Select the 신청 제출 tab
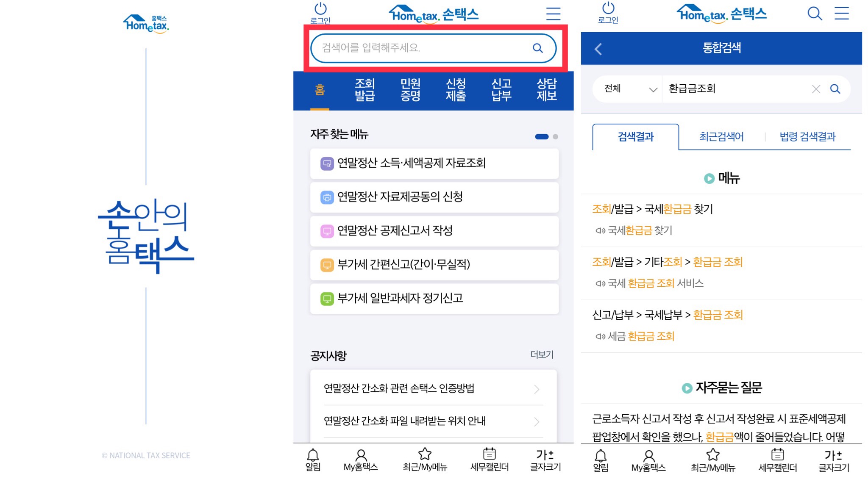The image size is (868, 482). click(x=456, y=90)
